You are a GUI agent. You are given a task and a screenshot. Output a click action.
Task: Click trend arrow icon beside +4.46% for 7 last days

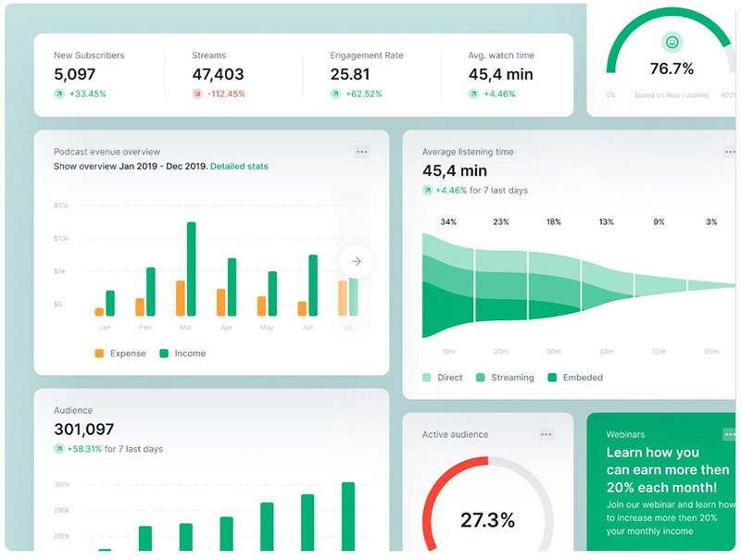click(x=427, y=191)
